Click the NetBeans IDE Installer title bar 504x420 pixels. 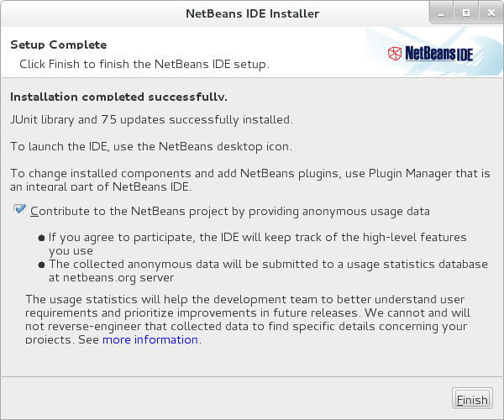point(251,13)
